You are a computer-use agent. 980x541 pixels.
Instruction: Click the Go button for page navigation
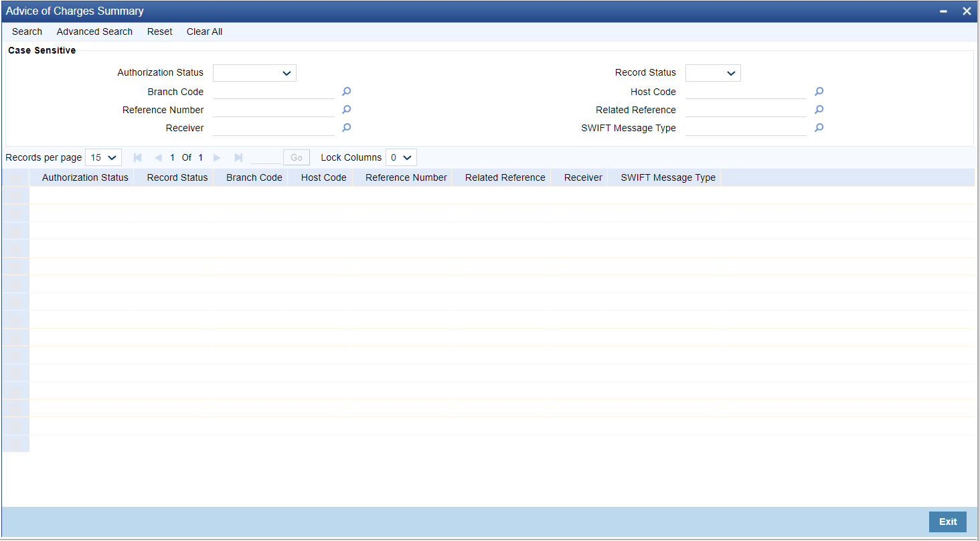297,157
